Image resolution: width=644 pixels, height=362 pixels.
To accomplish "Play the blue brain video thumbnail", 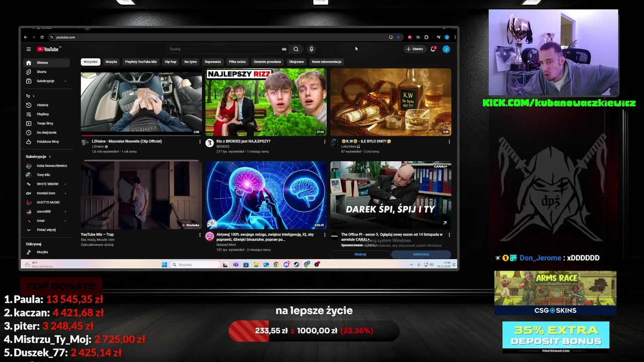I will [x=266, y=195].
